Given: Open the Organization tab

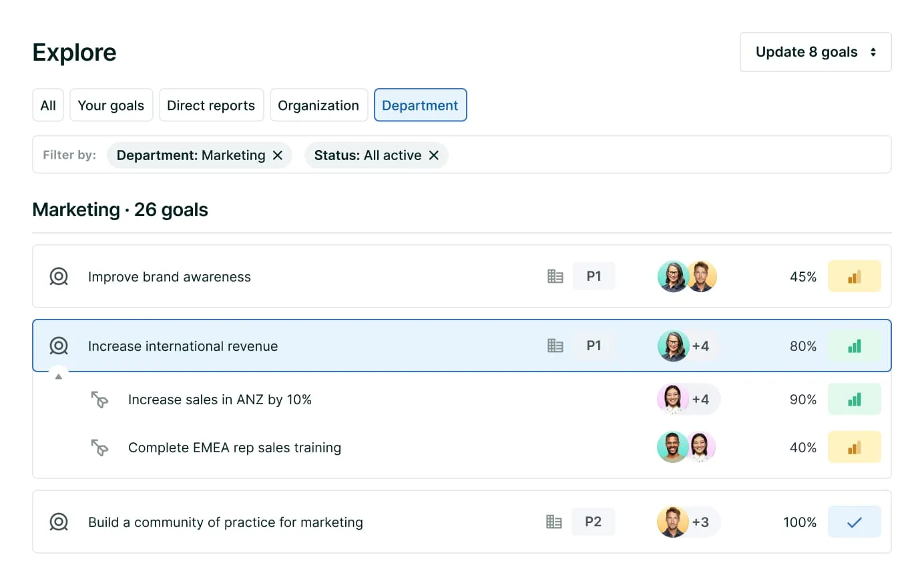Looking at the screenshot, I should point(318,105).
